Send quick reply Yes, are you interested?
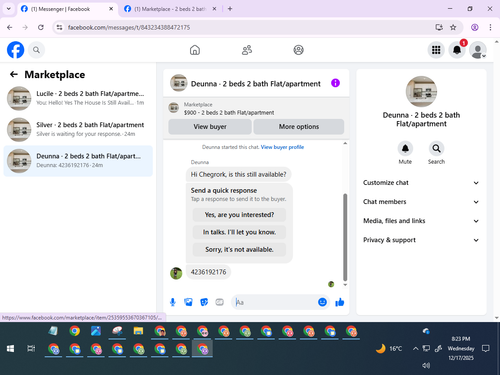The height and width of the screenshot is (375, 500). click(239, 215)
